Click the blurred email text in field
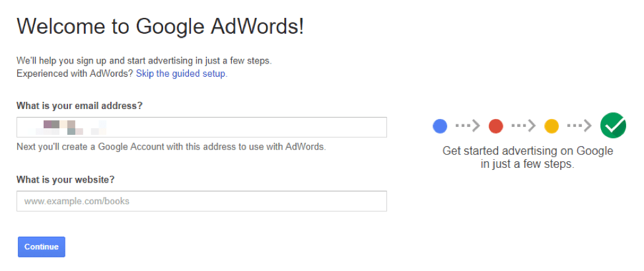This screenshot has width=644, height=271. 65,127
